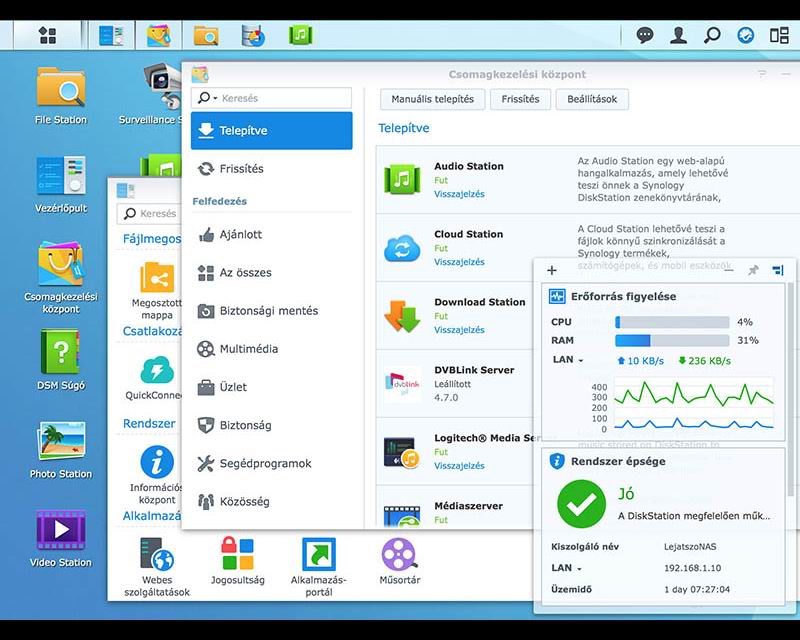
Task: Open the DSM main menu grid
Action: pos(47,36)
